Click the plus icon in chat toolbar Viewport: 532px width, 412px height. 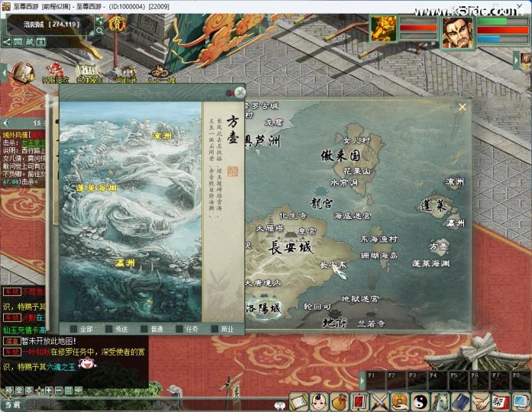tap(49, 391)
